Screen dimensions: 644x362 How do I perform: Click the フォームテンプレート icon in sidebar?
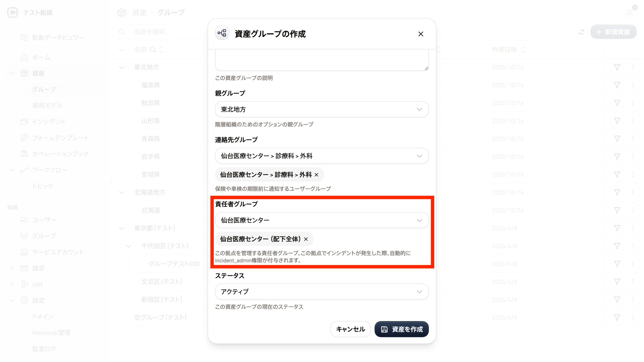tap(24, 138)
